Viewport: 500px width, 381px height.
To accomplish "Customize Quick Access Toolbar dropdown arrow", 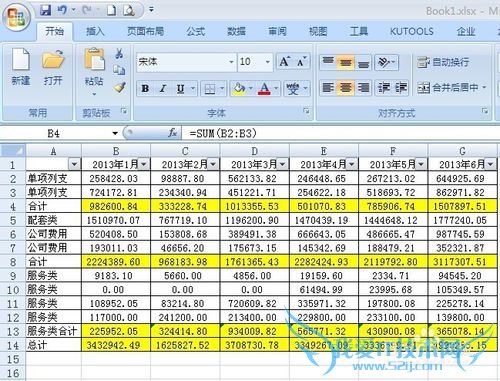I will [151, 10].
